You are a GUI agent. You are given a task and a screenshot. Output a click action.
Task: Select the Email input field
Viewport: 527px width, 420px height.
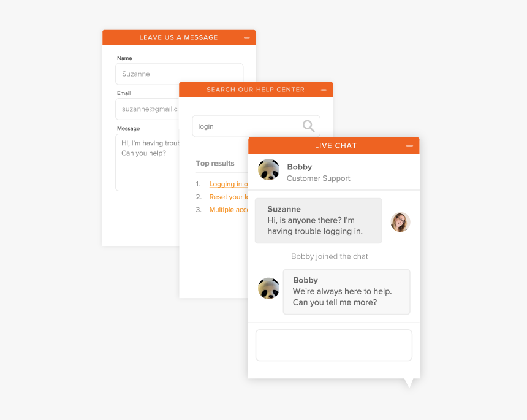point(147,109)
